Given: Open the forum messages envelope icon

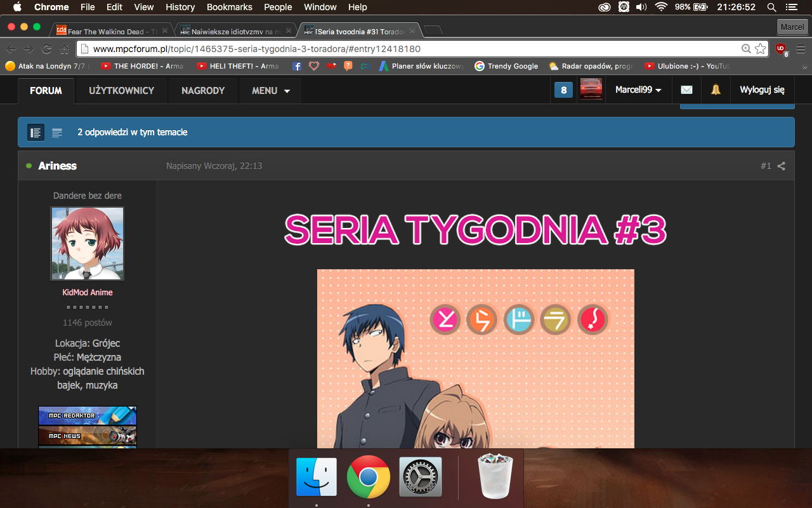Looking at the screenshot, I should (686, 90).
